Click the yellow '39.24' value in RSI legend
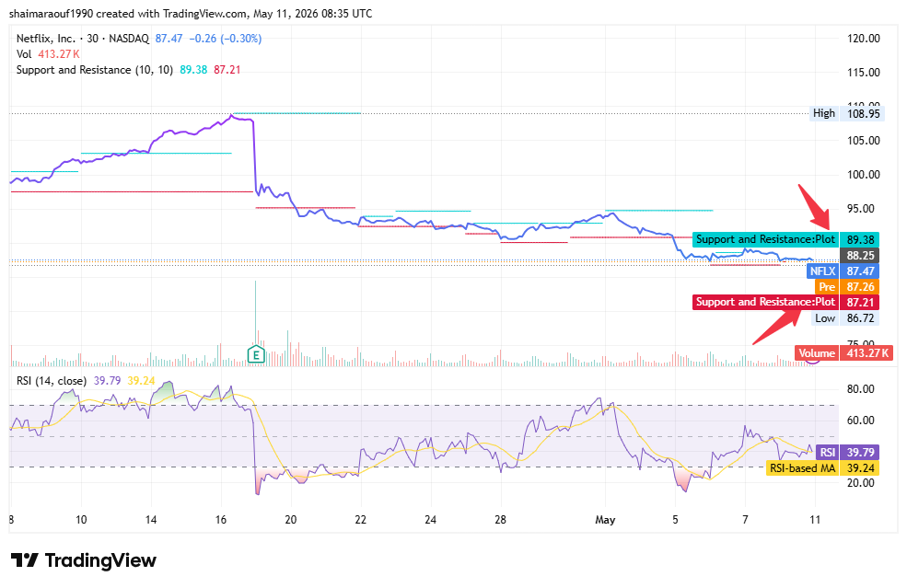This screenshot has height=588, width=907. pyautogui.click(x=141, y=381)
